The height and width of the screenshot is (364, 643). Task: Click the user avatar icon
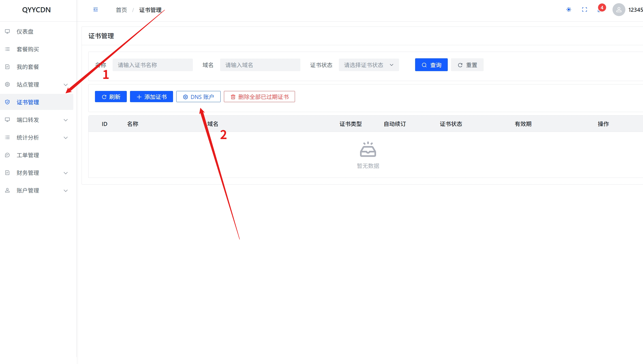point(619,10)
